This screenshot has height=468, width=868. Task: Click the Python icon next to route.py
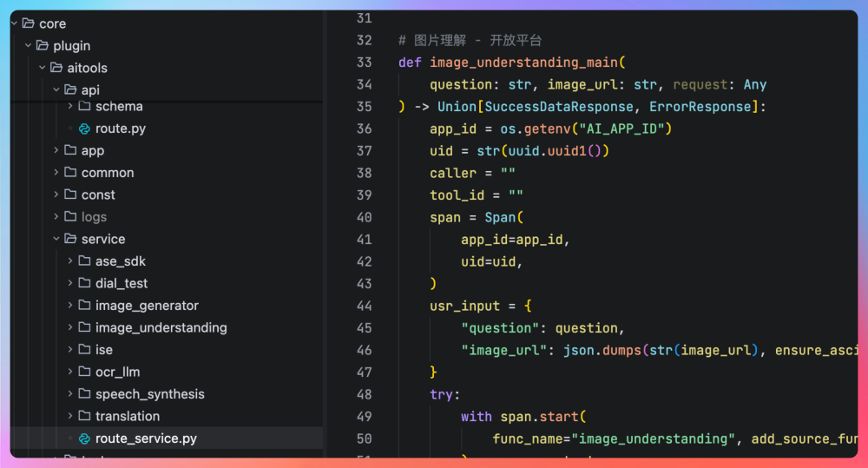click(84, 129)
